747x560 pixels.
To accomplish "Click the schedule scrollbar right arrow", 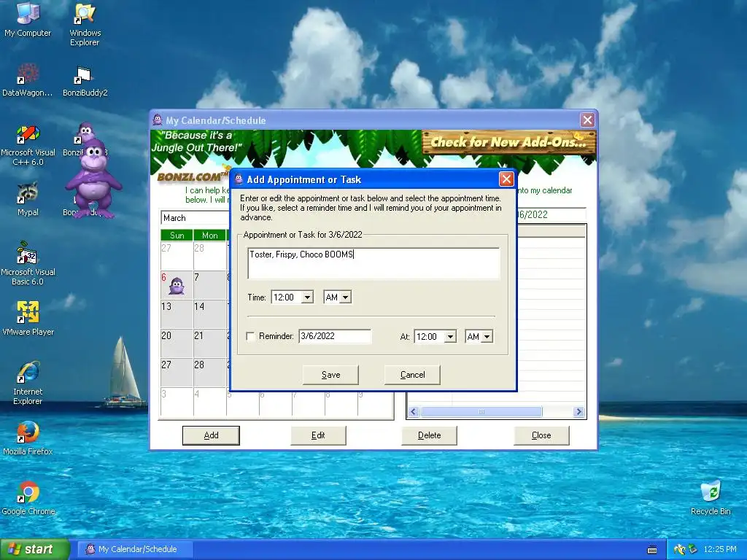I will (x=578, y=412).
